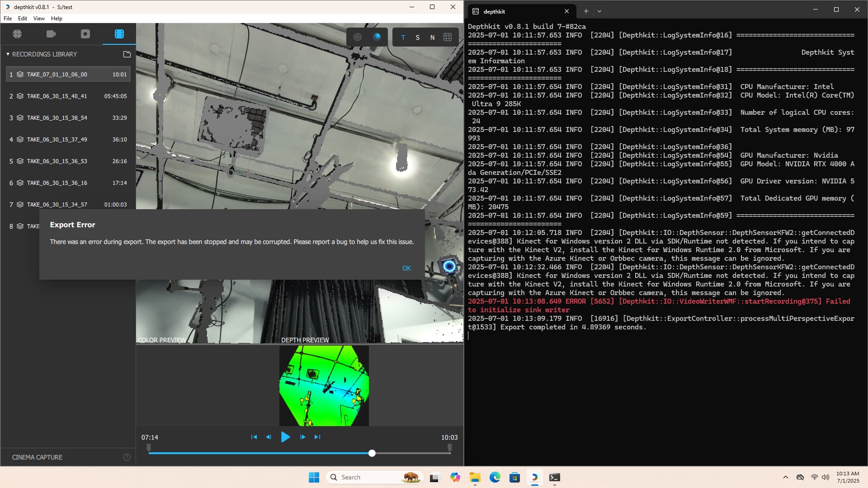Select take TAKE_06_30_15_38_54
Image resolution: width=868 pixels, height=488 pixels.
(68, 118)
